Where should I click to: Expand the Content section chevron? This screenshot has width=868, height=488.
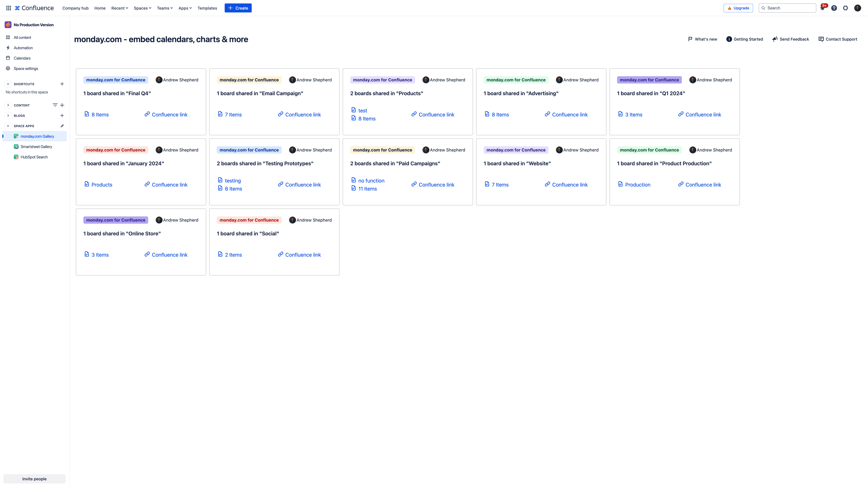click(x=8, y=105)
